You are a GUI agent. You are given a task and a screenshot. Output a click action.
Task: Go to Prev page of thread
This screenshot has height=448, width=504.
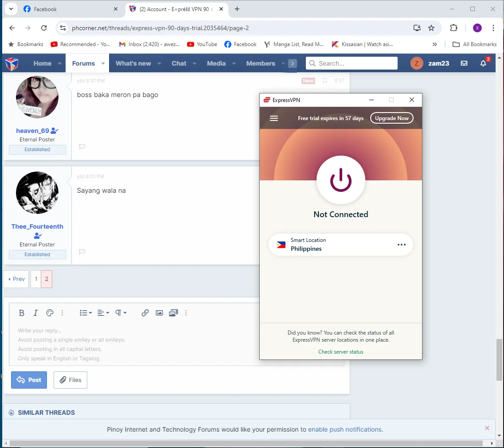coord(16,279)
